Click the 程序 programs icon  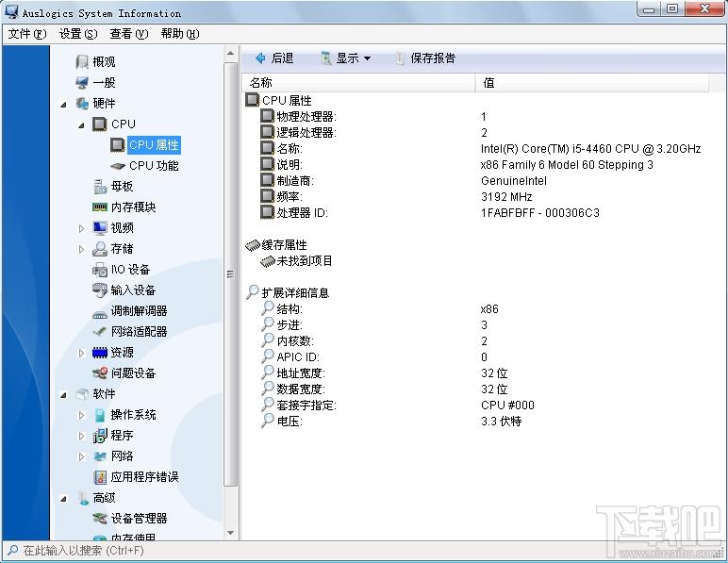tap(100, 436)
